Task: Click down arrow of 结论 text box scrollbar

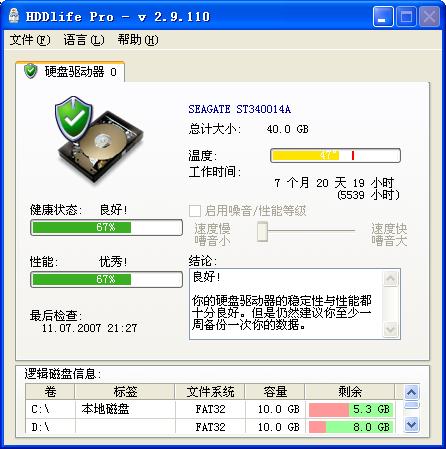Action: tap(390, 329)
